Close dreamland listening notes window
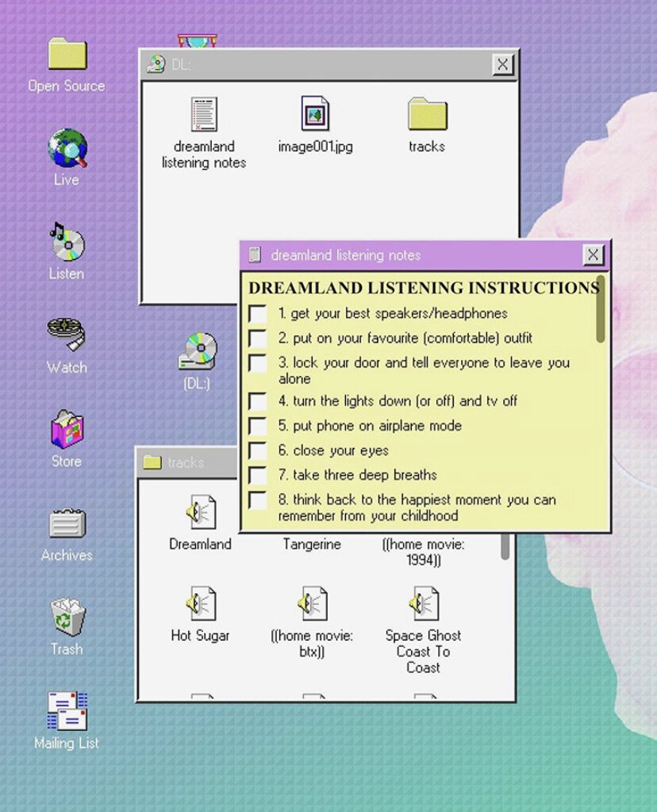657x812 pixels. [x=594, y=255]
